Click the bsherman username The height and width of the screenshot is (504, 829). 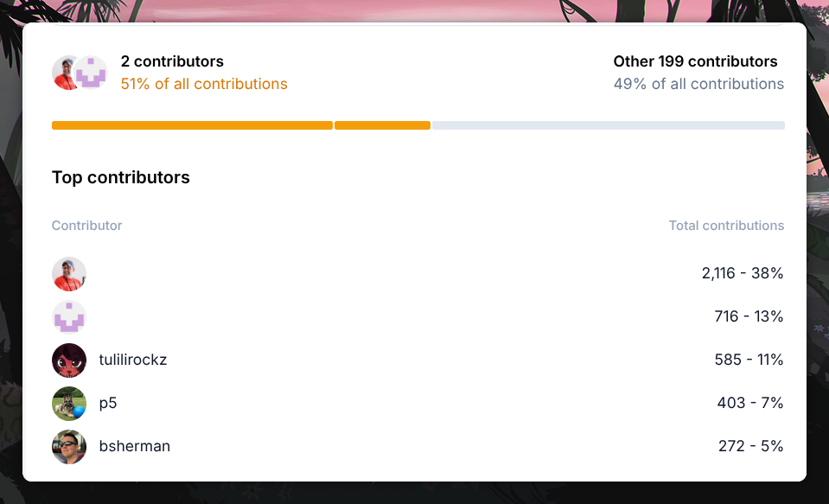[x=135, y=446]
